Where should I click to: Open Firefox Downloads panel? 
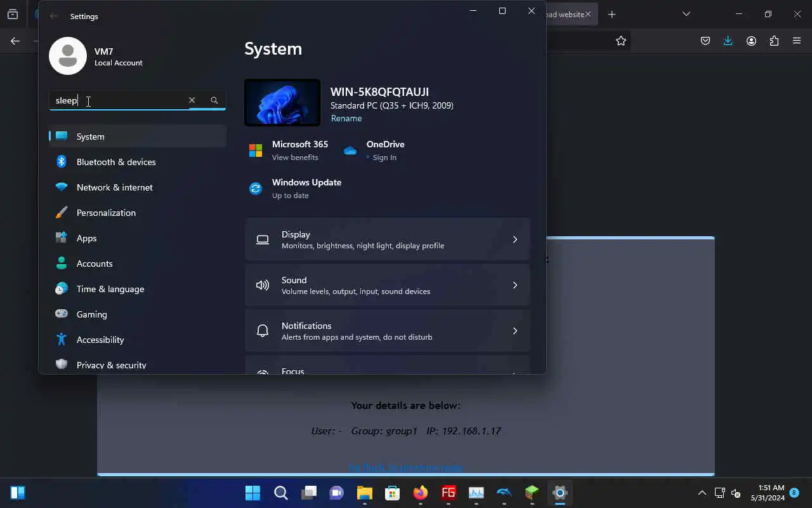(728, 41)
